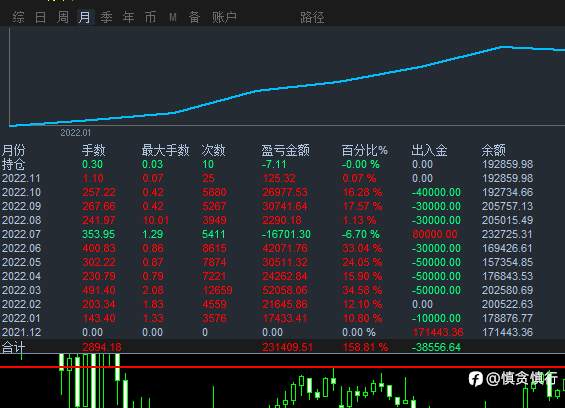Click the 125.32 profit amount

pyautogui.click(x=279, y=178)
